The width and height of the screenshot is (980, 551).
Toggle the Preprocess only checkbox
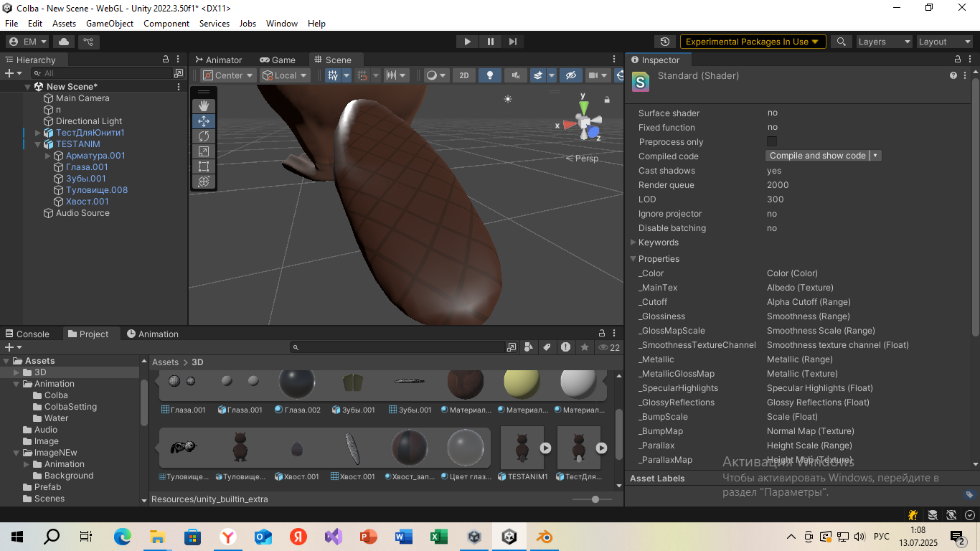click(772, 141)
